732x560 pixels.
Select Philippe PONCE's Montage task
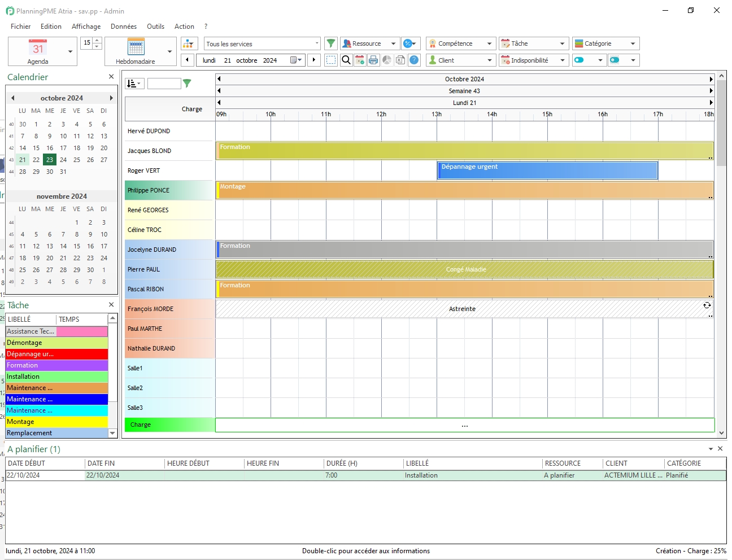tap(464, 190)
